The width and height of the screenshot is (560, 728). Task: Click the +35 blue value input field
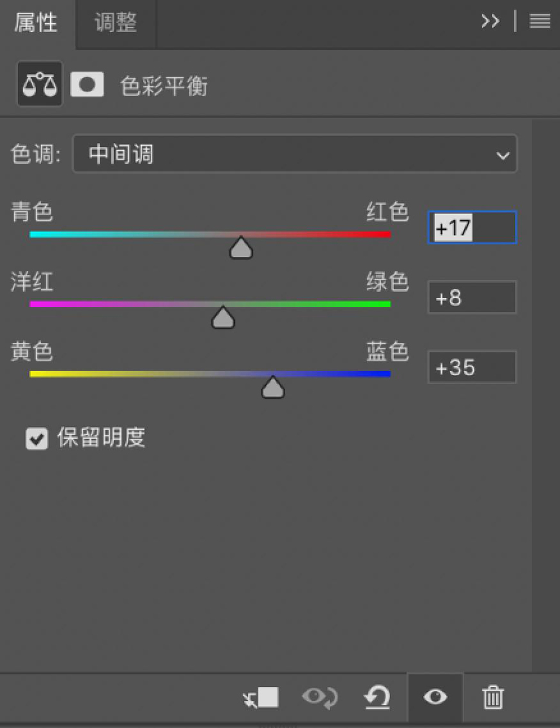pyautogui.click(x=472, y=367)
